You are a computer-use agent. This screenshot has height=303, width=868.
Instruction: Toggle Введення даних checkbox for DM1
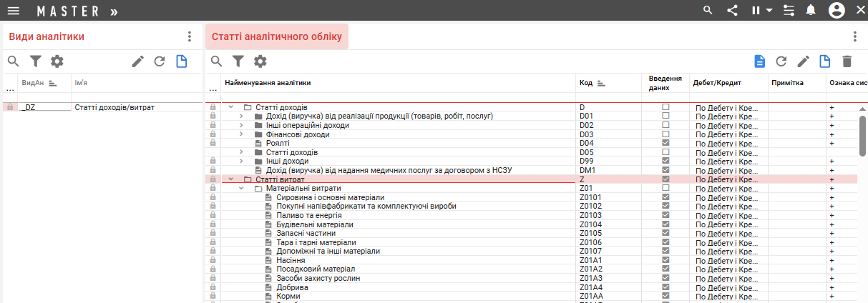coord(665,170)
